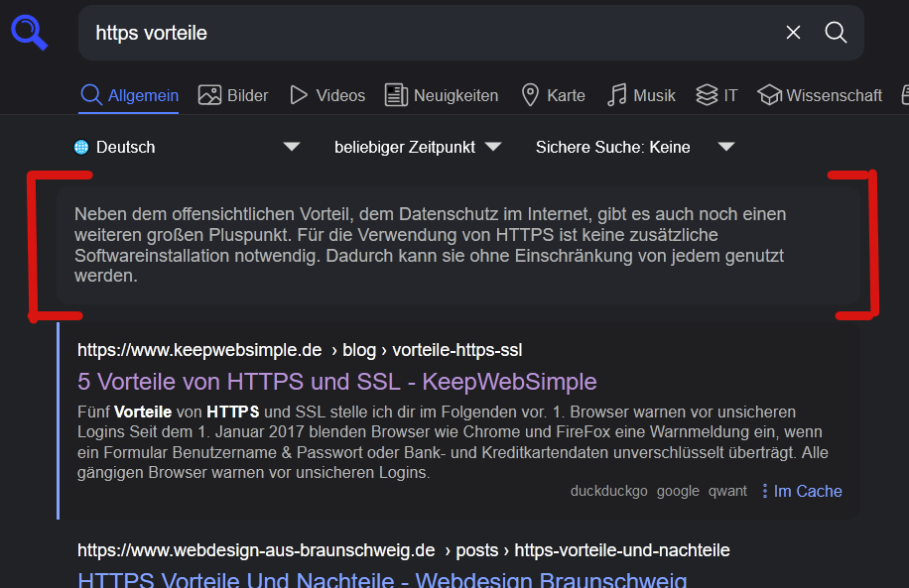
Task: Click the graduation cap icon next to Wissenschaft
Action: point(770,94)
